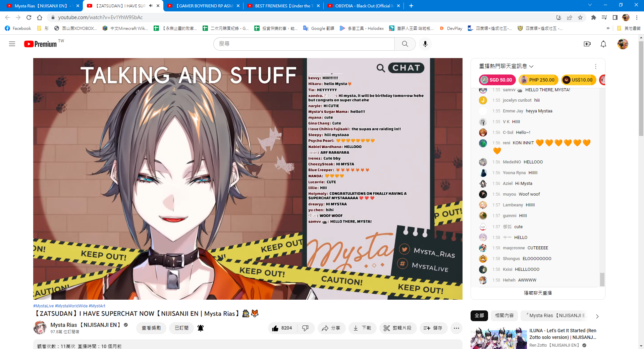Switch to OBSYDIA Black Out tab
This screenshot has width=644, height=349.
tap(364, 6)
